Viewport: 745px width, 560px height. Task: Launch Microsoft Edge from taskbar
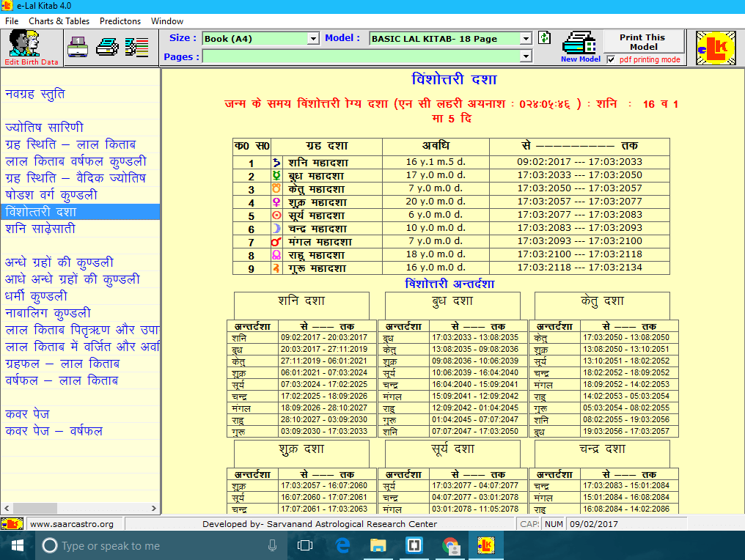click(342, 546)
